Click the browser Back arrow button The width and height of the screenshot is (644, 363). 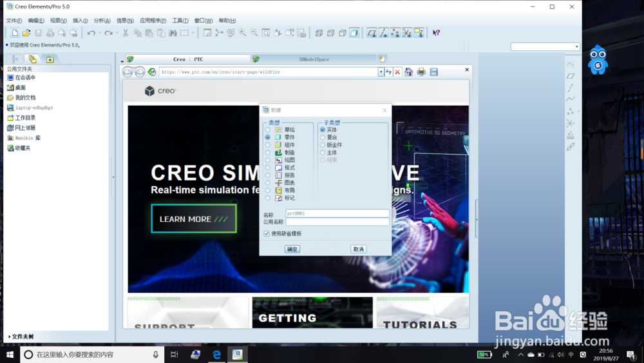pos(128,72)
